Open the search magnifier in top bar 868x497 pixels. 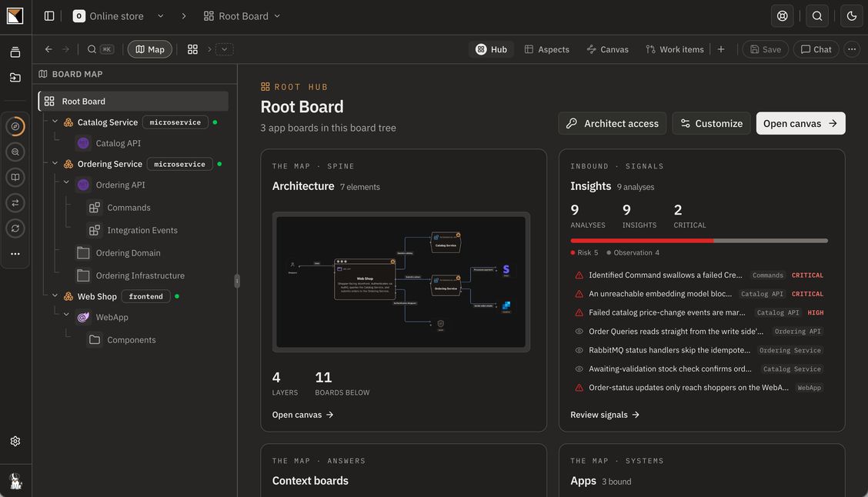(817, 16)
